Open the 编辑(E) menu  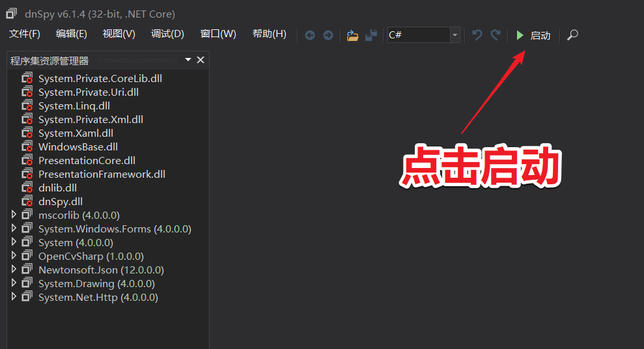click(x=72, y=34)
